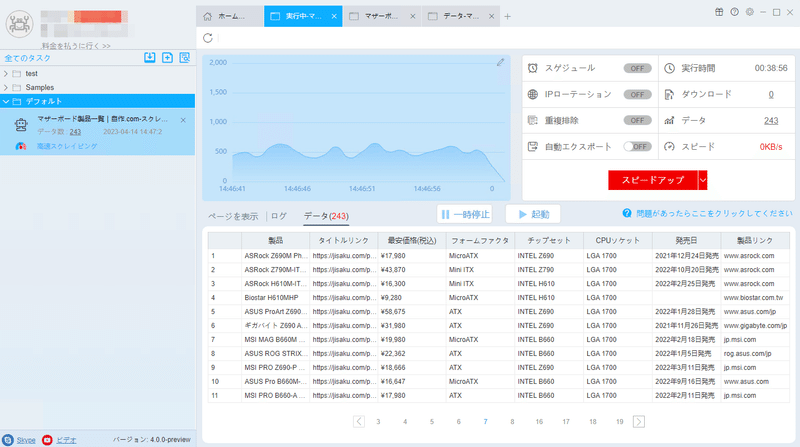Show the データ(243) view

pyautogui.click(x=327, y=216)
